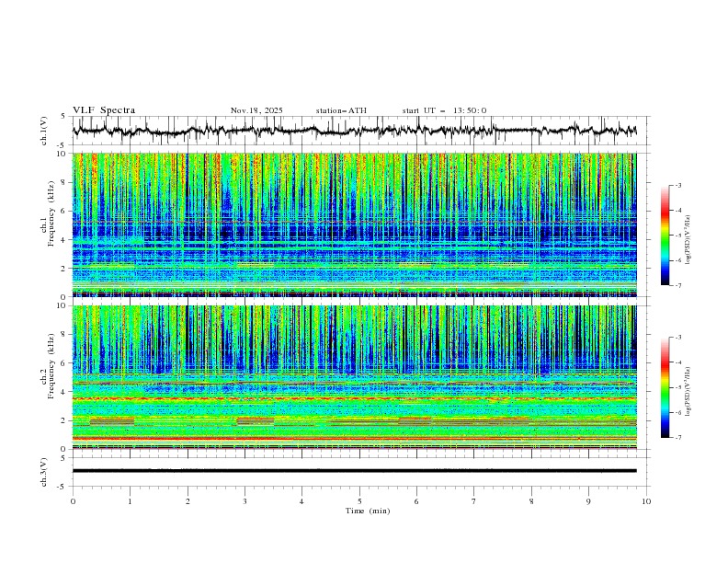Click the "Time (min)" axis title
Screen dimensions: 728x563
coord(368,511)
